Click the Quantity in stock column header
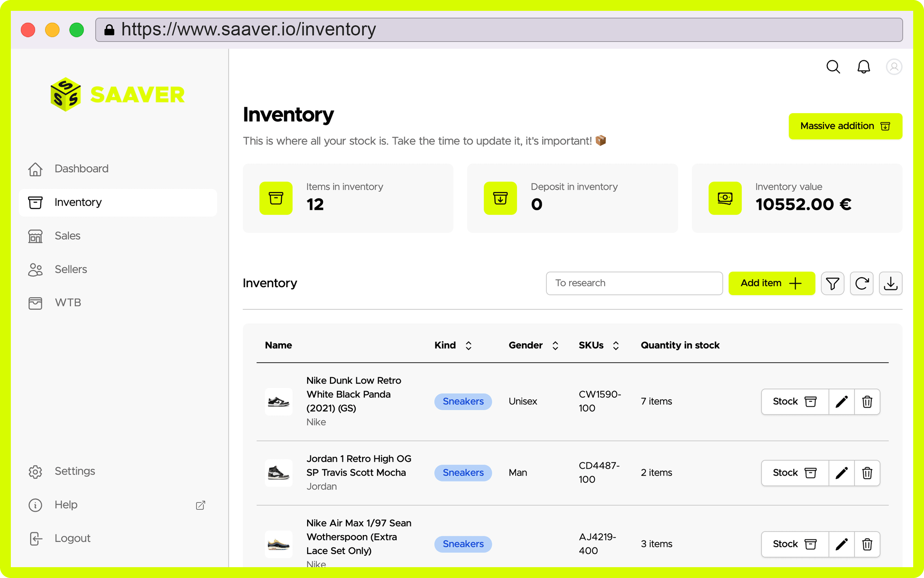Image resolution: width=924 pixels, height=578 pixels. coord(680,346)
